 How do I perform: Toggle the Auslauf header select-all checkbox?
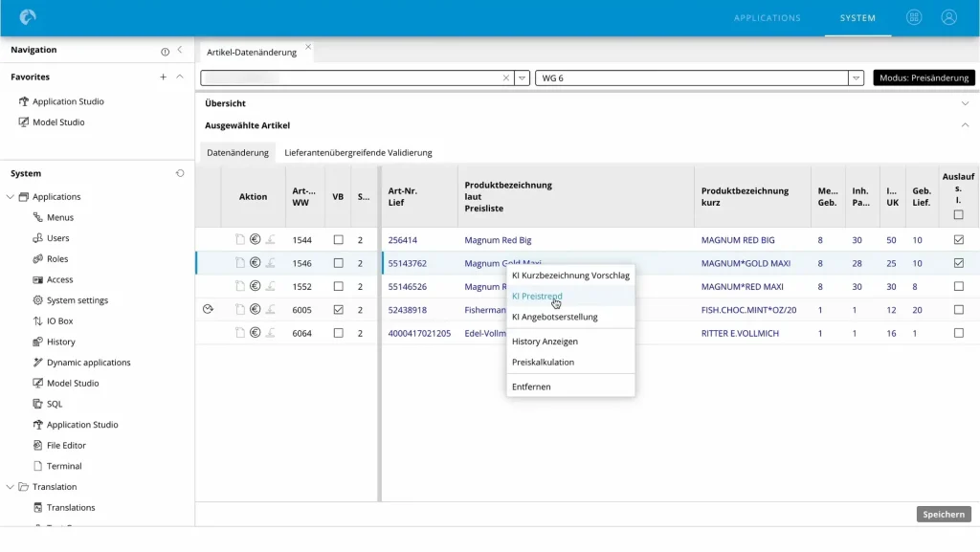[959, 215]
